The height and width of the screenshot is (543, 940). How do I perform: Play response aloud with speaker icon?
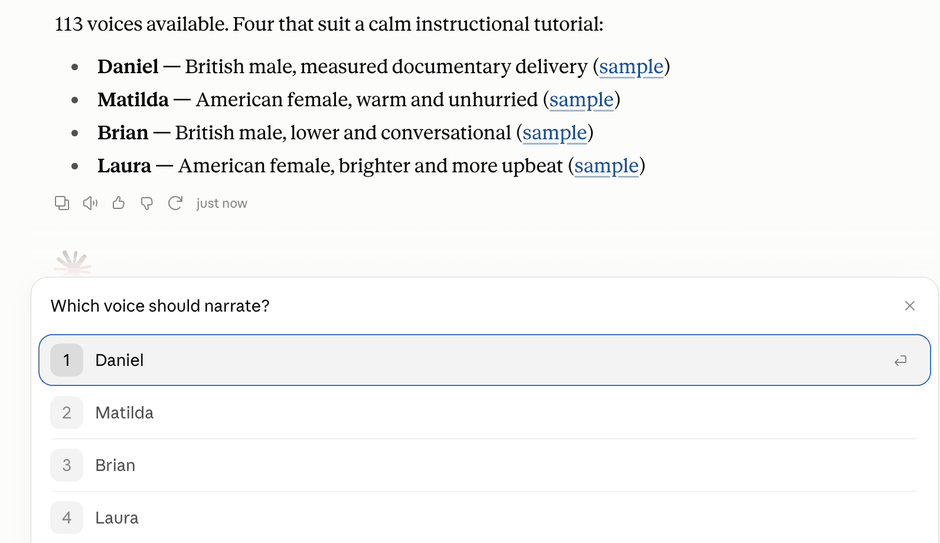(x=90, y=203)
